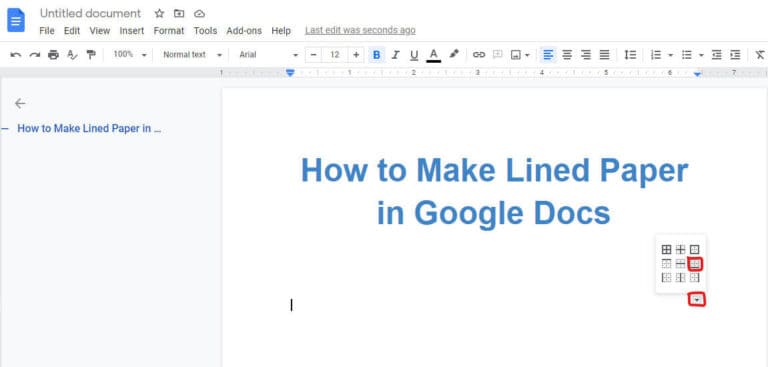Star the Untitled document
Image resolution: width=768 pixels, height=367 pixels.
159,14
